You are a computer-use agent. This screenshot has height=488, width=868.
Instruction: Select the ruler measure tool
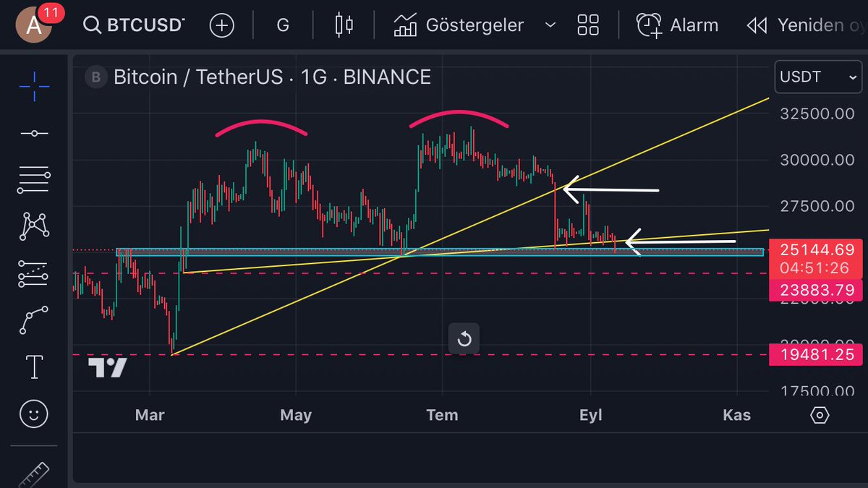click(x=33, y=475)
